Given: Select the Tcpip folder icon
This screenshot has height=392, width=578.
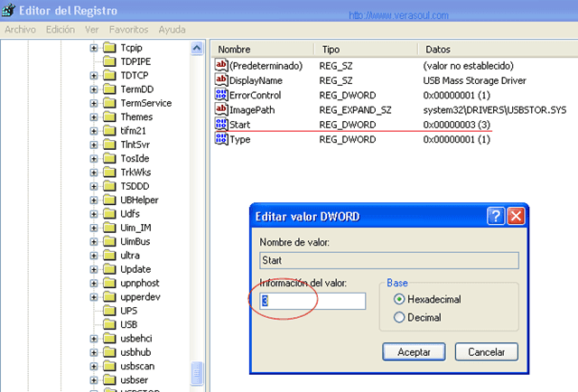Looking at the screenshot, I should click(x=108, y=48).
